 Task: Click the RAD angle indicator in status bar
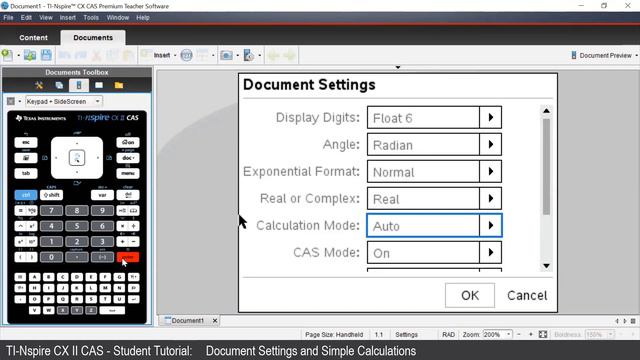click(x=448, y=334)
